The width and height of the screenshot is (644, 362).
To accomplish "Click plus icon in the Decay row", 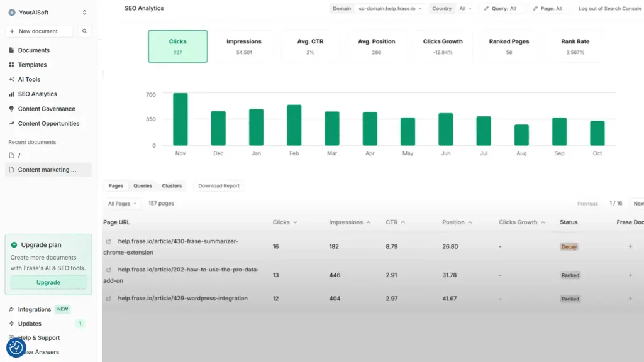I will [x=630, y=247].
